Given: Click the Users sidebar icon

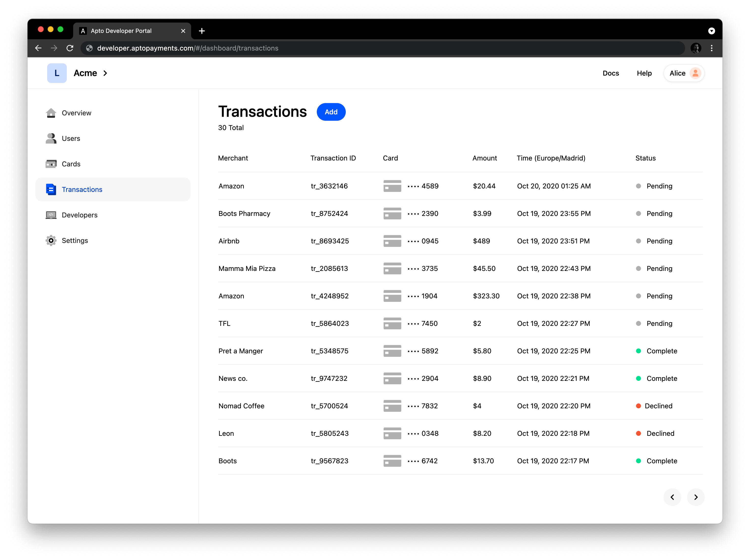Looking at the screenshot, I should [51, 138].
